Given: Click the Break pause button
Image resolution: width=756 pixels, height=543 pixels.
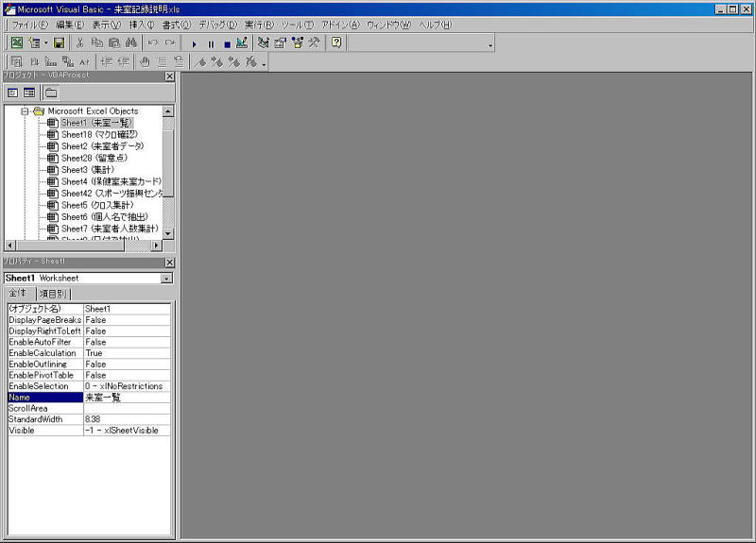Looking at the screenshot, I should (x=211, y=43).
